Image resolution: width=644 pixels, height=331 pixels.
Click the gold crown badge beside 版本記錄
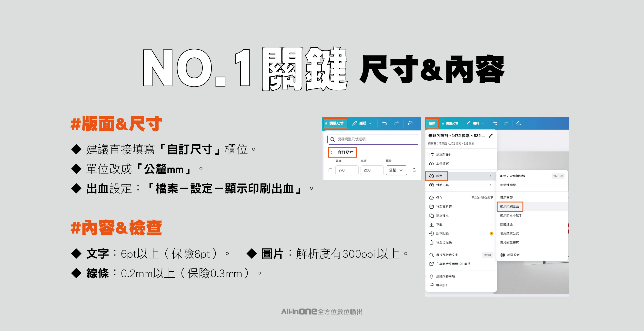pos(491,233)
